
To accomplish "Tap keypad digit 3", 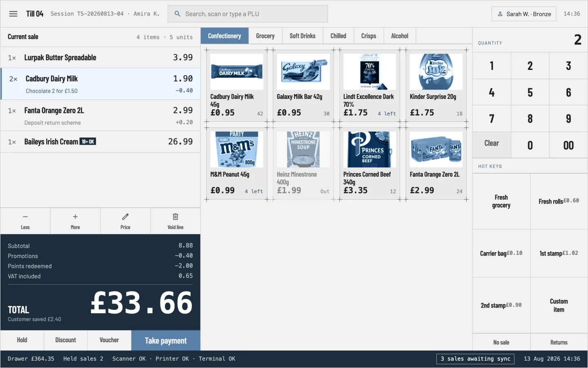I will [x=568, y=66].
